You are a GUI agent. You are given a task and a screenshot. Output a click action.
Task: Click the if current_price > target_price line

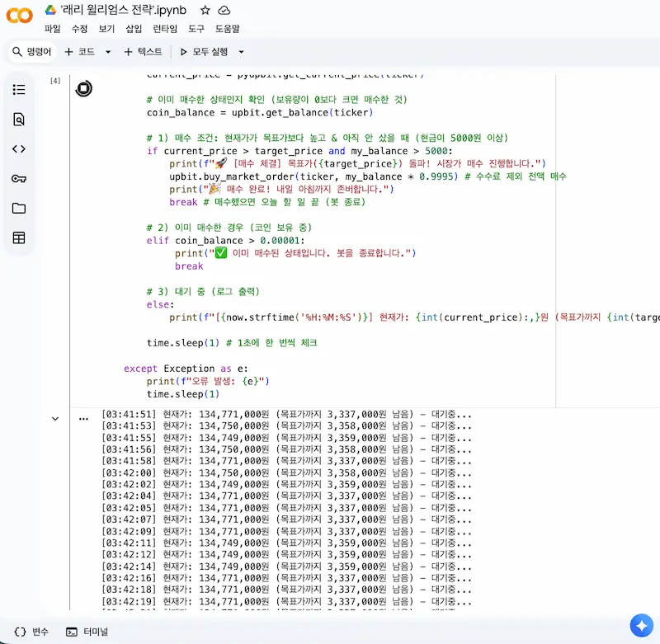coord(299,151)
